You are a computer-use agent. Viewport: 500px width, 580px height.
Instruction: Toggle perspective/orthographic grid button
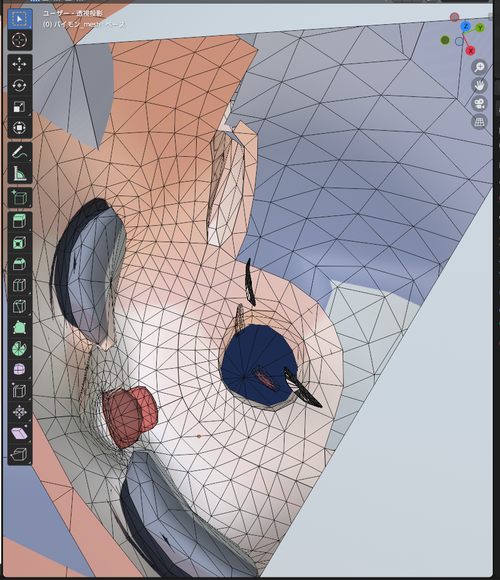[479, 122]
